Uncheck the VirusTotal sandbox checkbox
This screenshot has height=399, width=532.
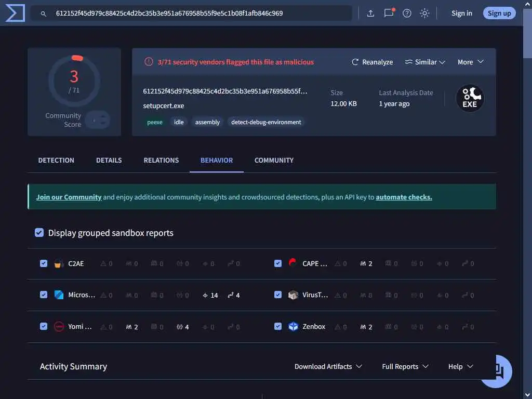[x=278, y=295]
